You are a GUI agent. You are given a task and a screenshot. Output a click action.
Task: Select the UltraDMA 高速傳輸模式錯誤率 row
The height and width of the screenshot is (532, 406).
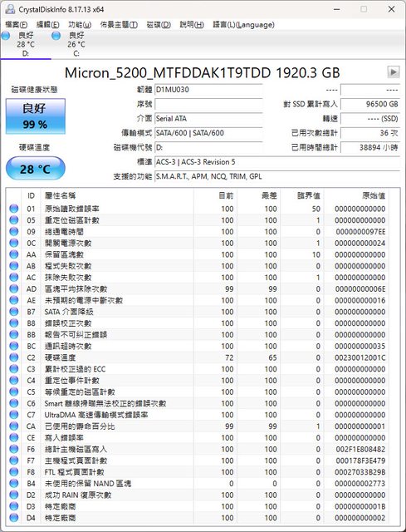[x=198, y=415]
